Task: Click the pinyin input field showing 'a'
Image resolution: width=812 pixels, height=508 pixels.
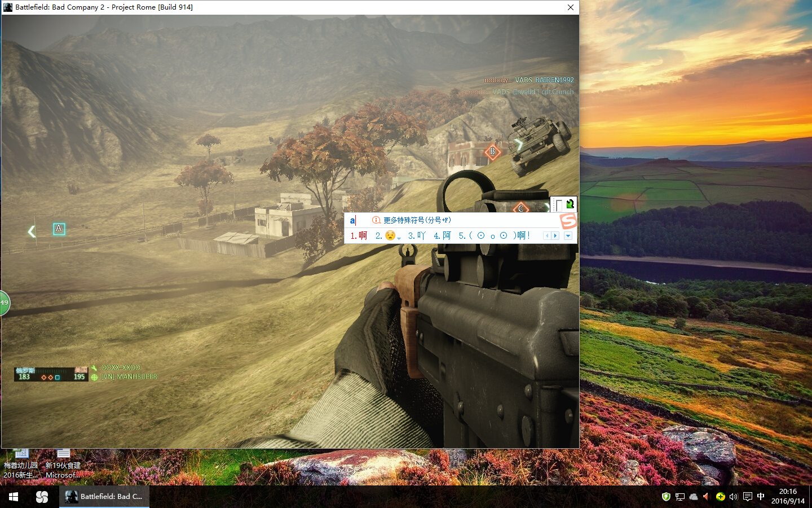Action: 352,220
